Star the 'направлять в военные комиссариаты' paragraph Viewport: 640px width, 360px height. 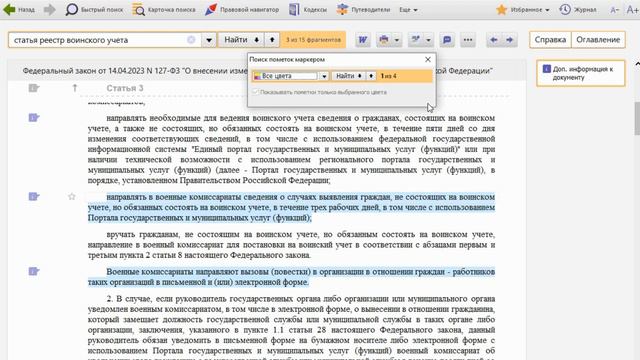tap(72, 197)
